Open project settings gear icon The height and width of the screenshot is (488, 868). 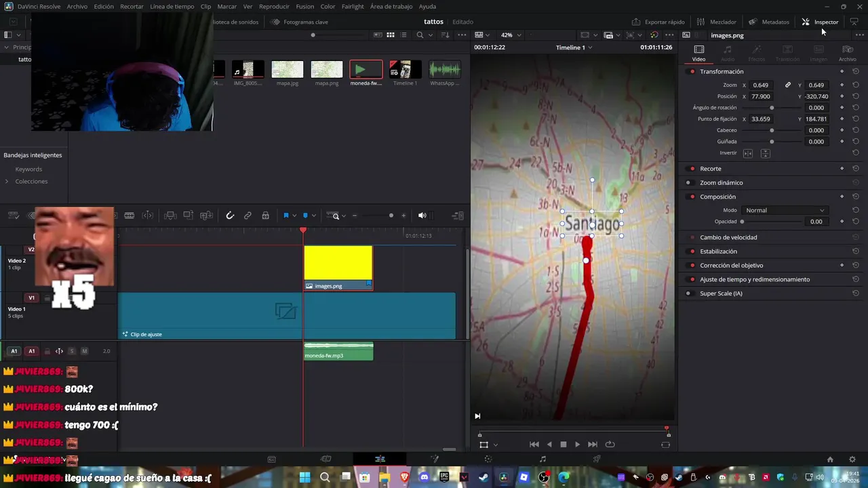pyautogui.click(x=852, y=459)
